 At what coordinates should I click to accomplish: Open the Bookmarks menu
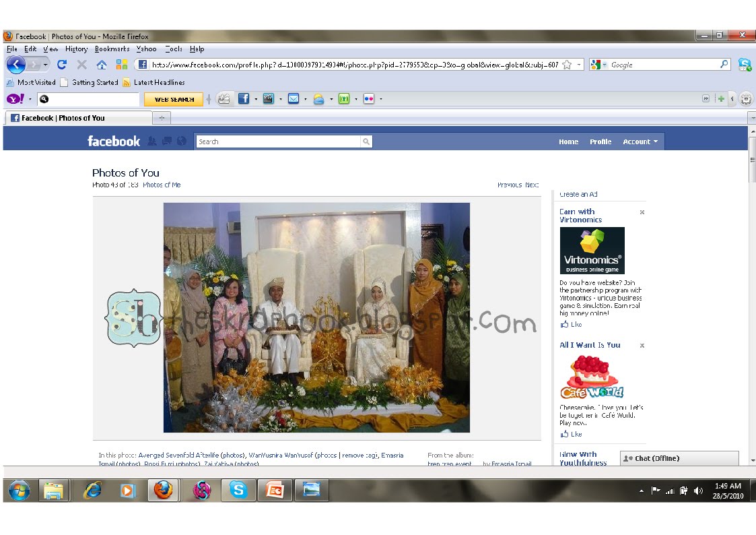click(112, 49)
